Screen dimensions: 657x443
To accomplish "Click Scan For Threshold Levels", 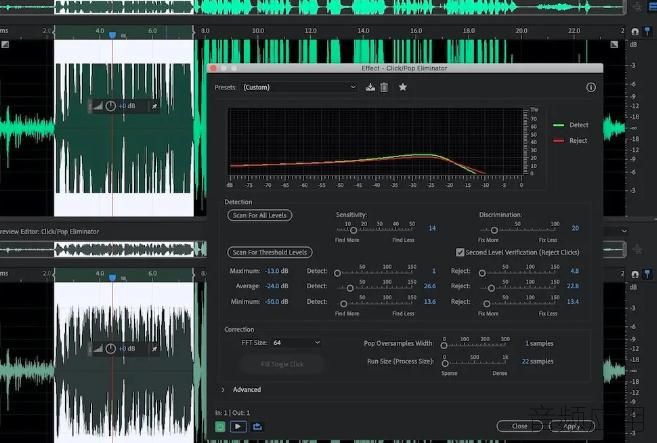I will pyautogui.click(x=270, y=252).
